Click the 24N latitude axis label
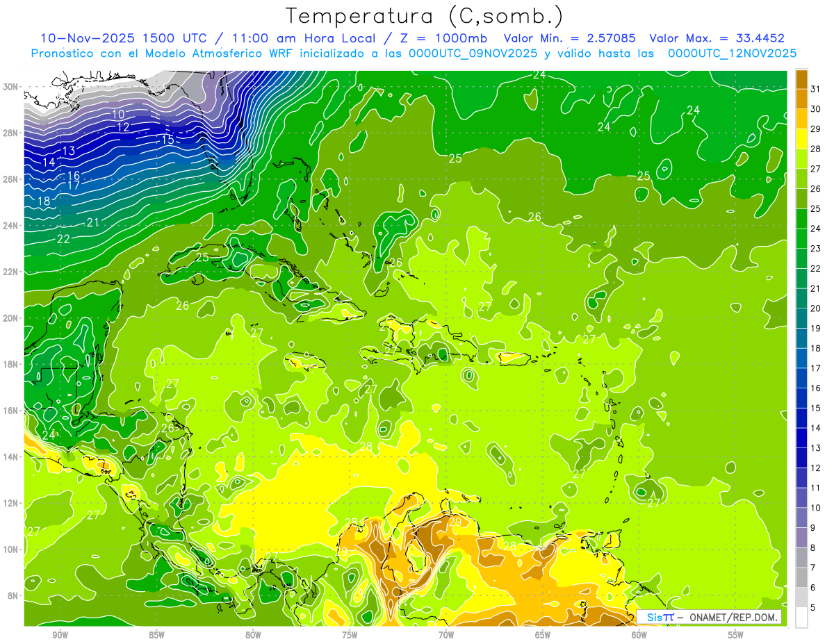The width and height of the screenshot is (834, 644). click(10, 226)
